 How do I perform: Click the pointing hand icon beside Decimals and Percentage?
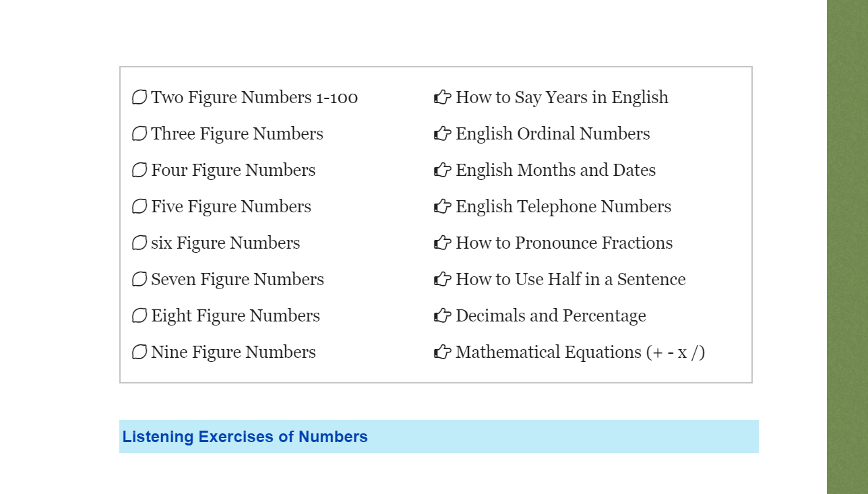442,316
